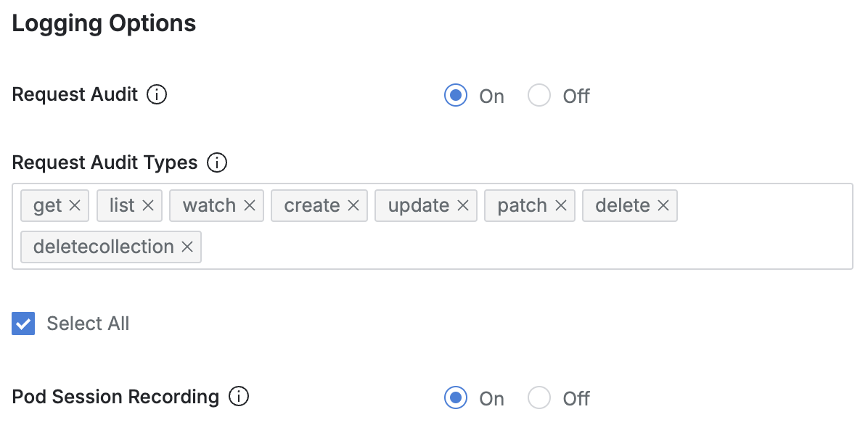Turn Request Audit Off

click(x=539, y=96)
